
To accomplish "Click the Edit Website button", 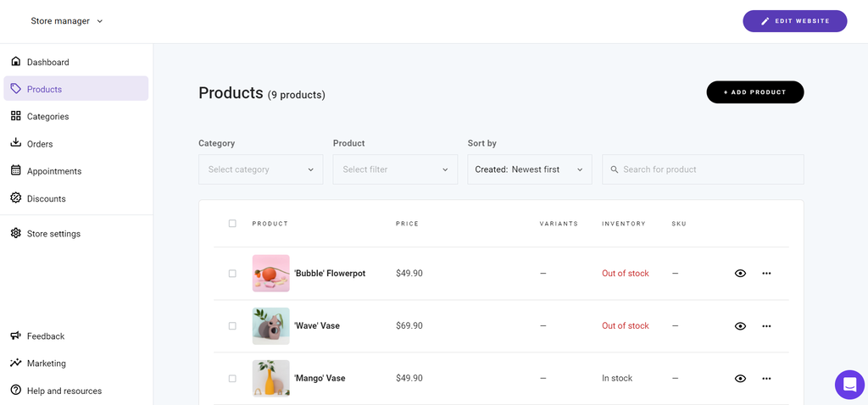I will 794,21.
